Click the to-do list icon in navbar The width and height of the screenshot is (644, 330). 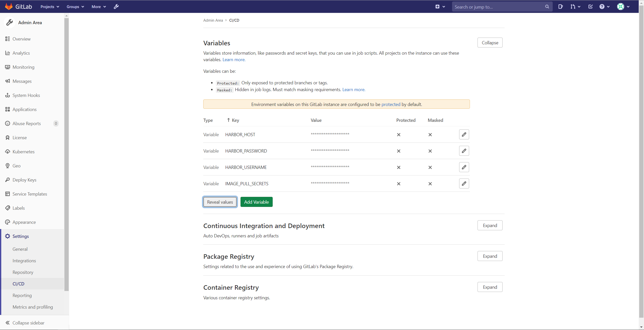pyautogui.click(x=590, y=7)
